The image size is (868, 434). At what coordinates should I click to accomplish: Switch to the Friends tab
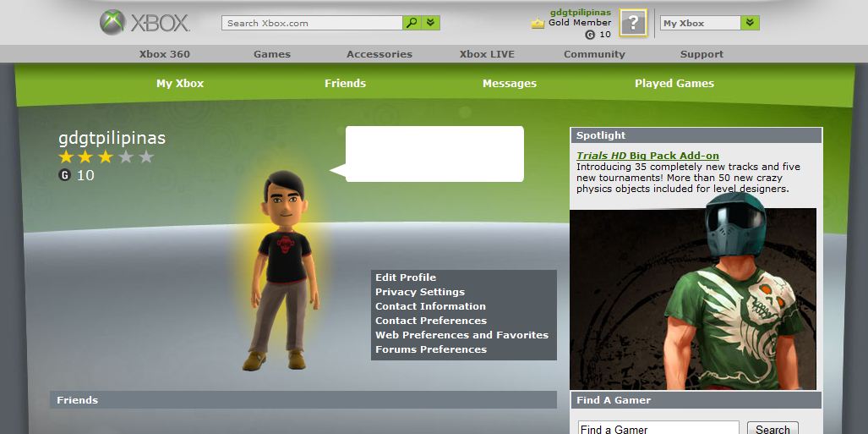pyautogui.click(x=345, y=83)
